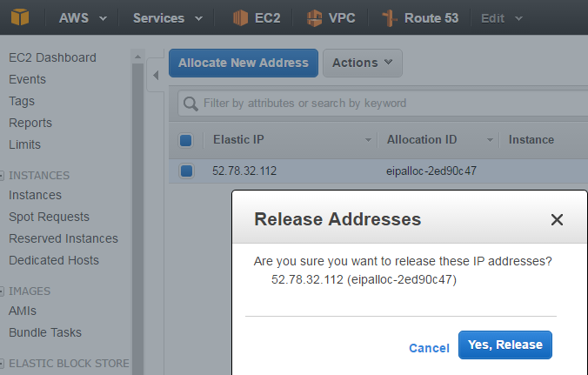Click the Cancel link in dialog
The width and height of the screenshot is (588, 375).
pos(429,348)
